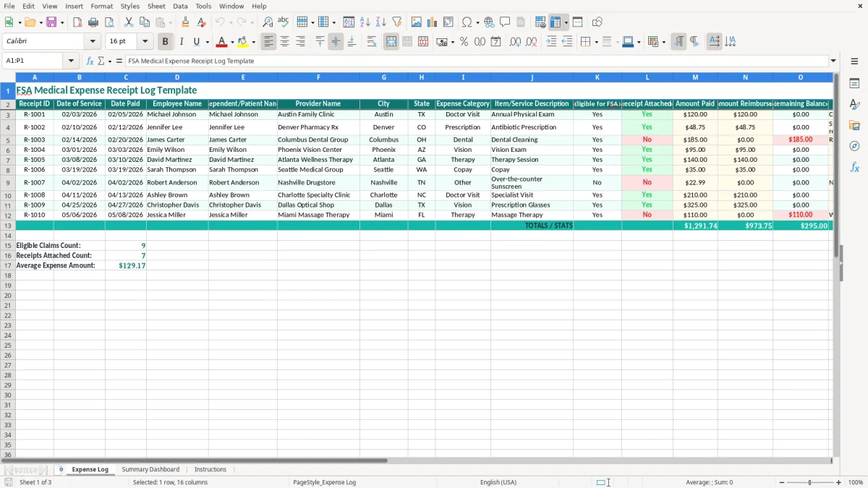The image size is (868, 488).
Task: Click the Insert Special Character omega icon
Action: point(467,22)
